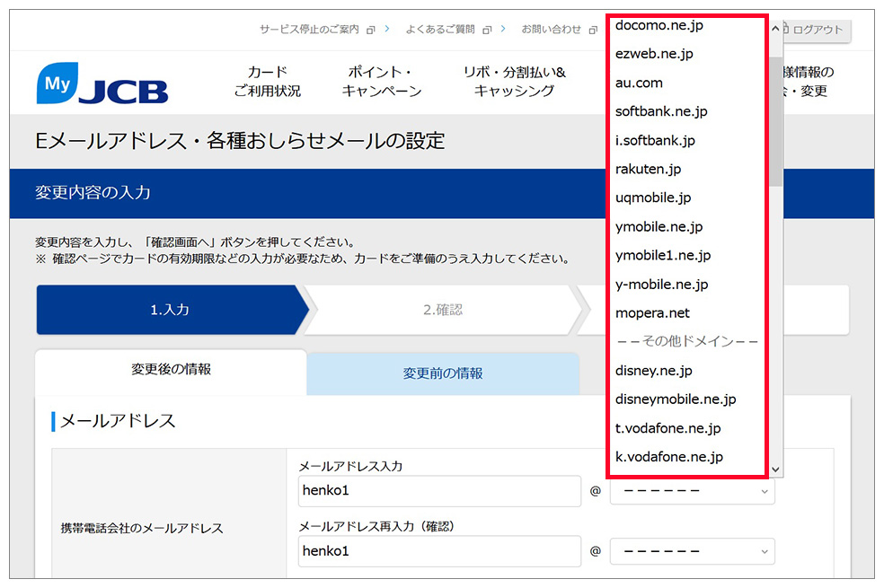Switch to 変更前の情報 tab

coord(443,373)
